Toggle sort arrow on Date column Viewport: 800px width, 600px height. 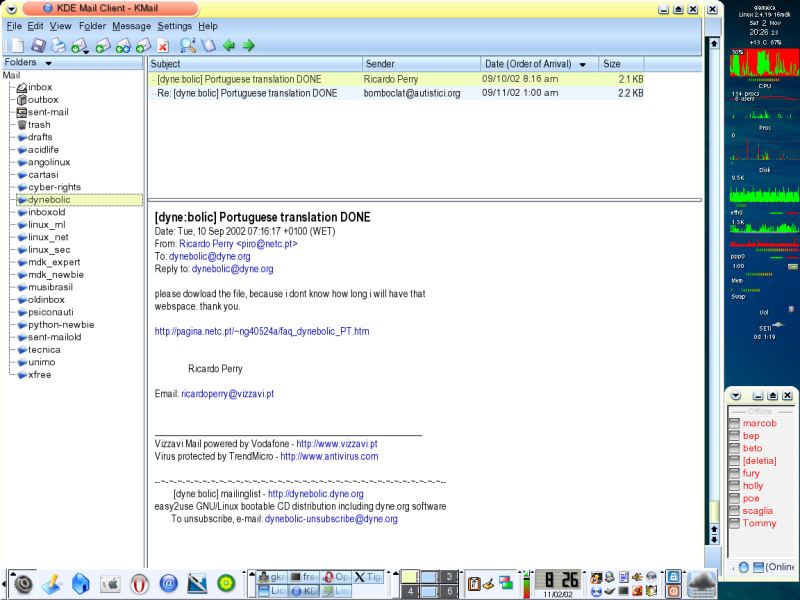coord(583,65)
